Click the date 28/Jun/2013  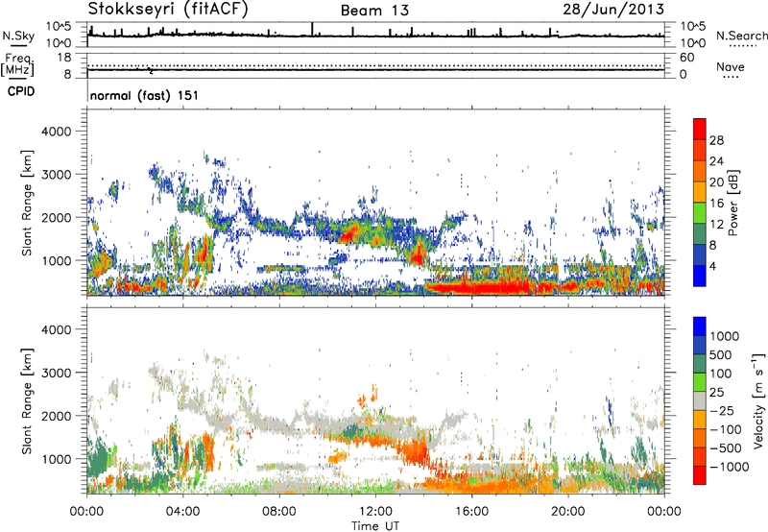(613, 9)
